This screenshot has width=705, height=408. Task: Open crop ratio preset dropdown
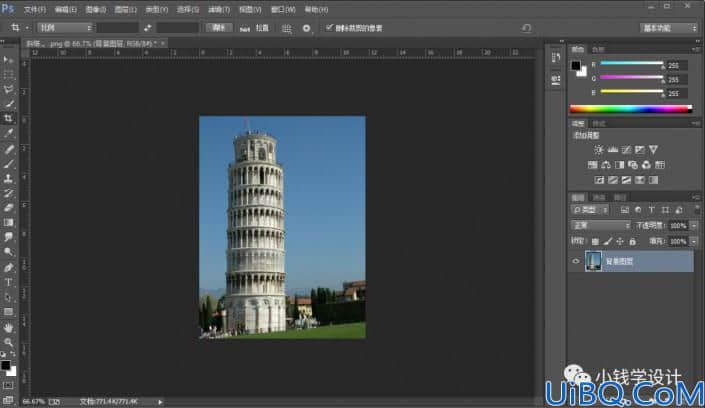point(65,28)
